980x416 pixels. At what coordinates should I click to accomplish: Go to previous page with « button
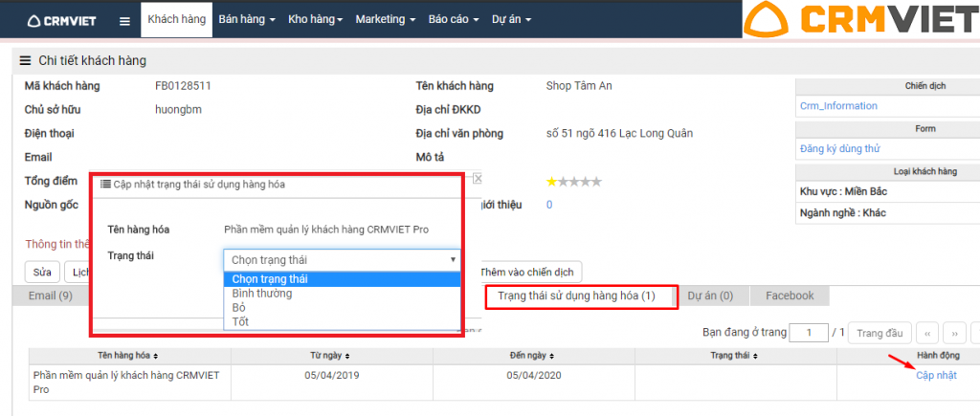pos(927,333)
